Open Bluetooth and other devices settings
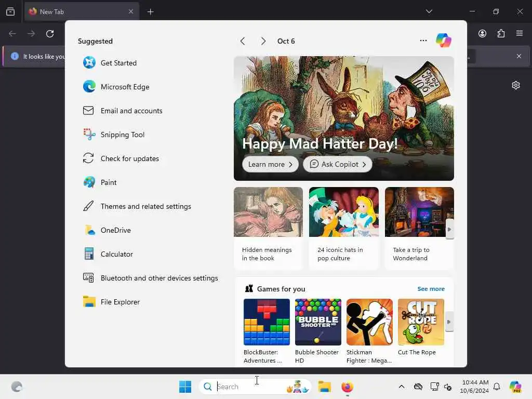This screenshot has width=532, height=399. (150, 278)
